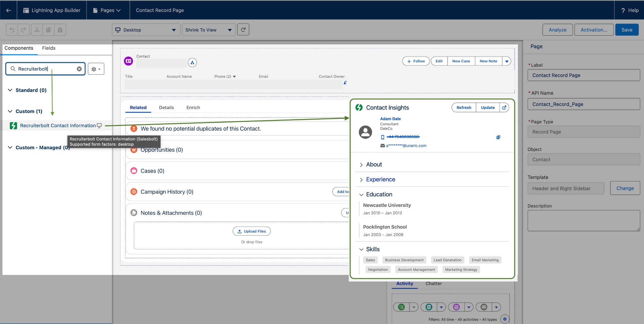Click the New Case button

[461, 61]
